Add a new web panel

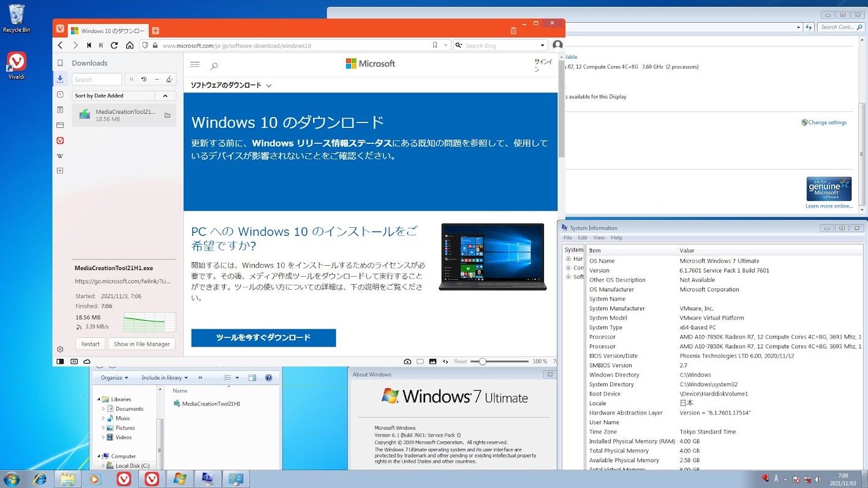coord(60,171)
